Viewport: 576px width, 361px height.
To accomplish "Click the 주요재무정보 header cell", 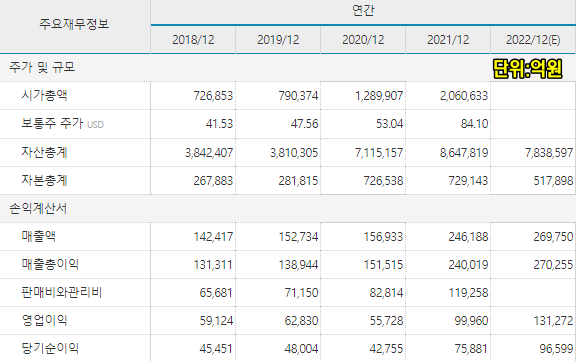I will [74, 24].
